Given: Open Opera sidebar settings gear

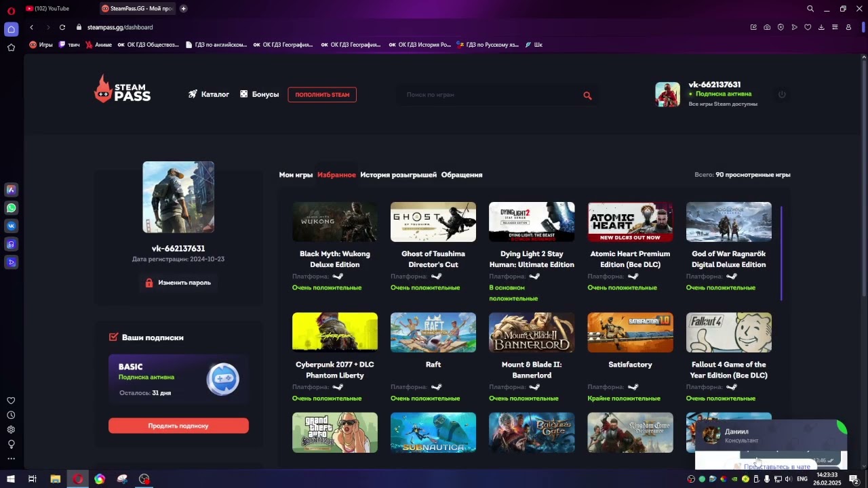Looking at the screenshot, I should (x=11, y=430).
